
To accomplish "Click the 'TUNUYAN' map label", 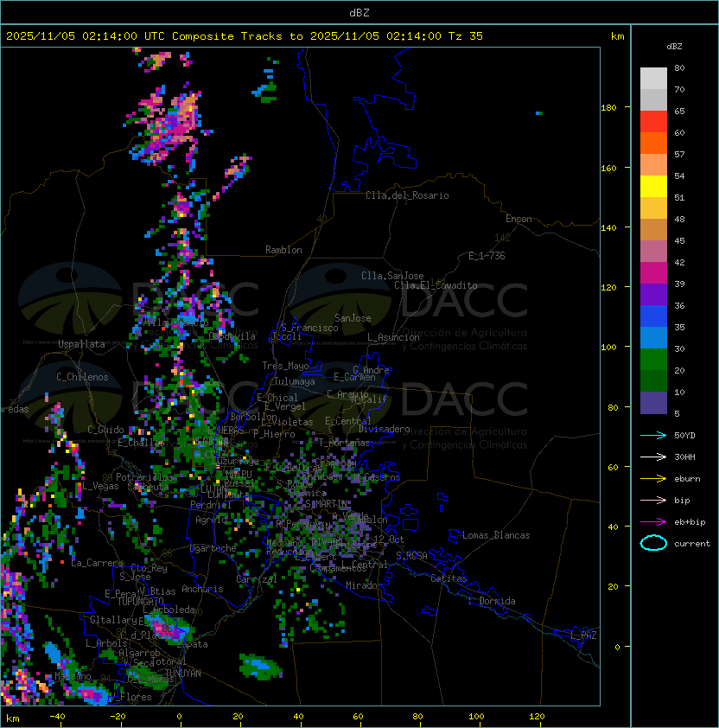I will (x=182, y=673).
